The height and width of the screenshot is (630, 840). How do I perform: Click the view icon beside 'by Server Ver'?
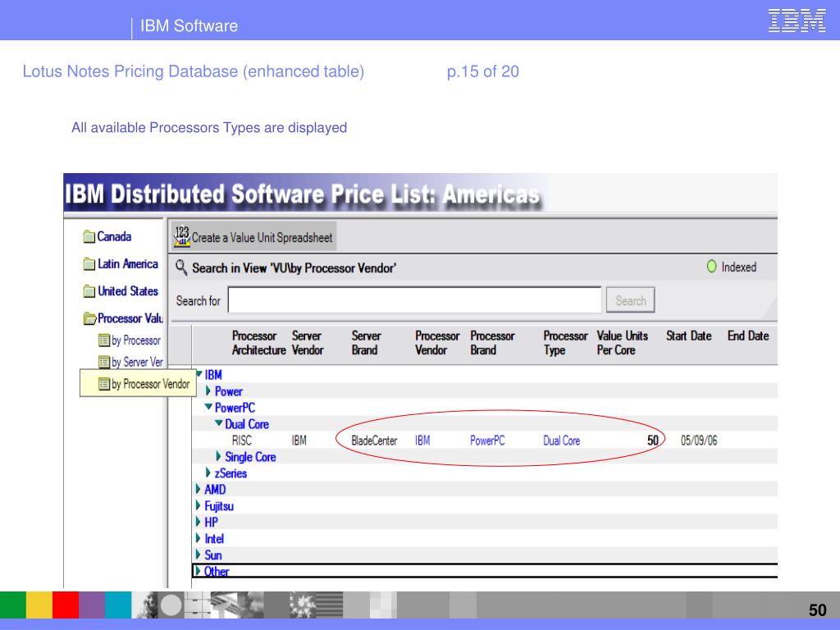coord(104,362)
